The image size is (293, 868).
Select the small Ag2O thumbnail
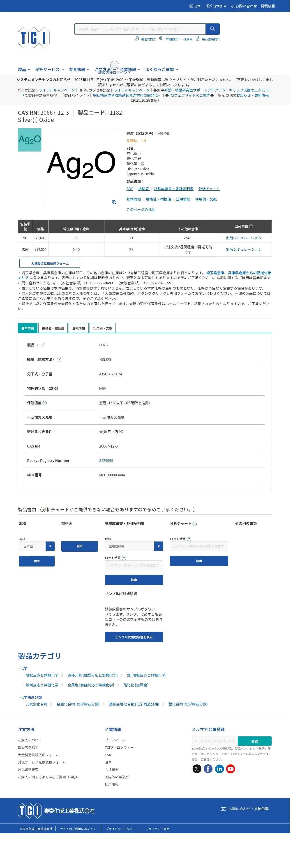pos(30,139)
